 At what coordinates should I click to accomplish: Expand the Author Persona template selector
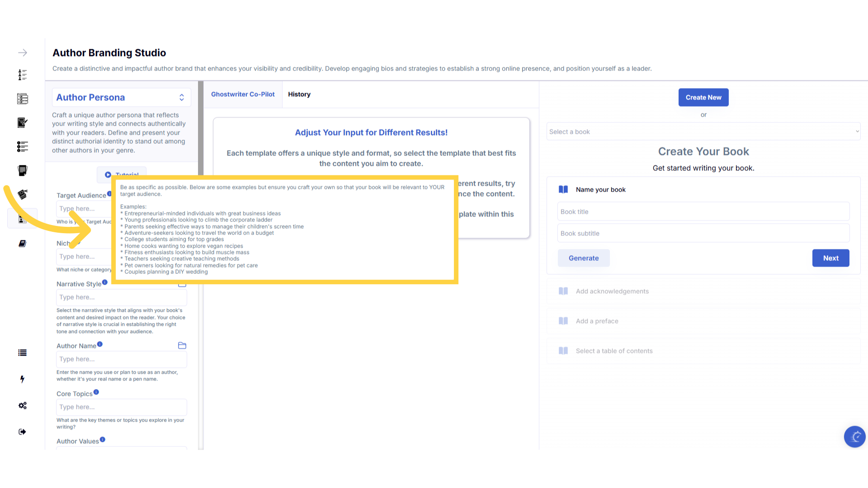coord(121,98)
